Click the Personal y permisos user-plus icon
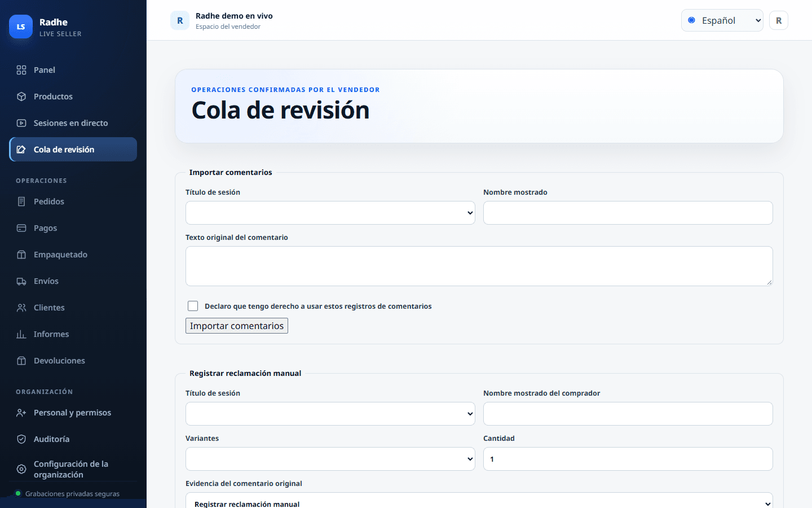The height and width of the screenshot is (508, 812). [21, 413]
